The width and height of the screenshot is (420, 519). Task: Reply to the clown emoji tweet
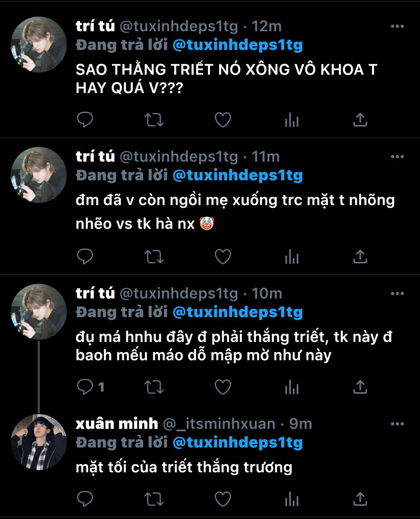pyautogui.click(x=85, y=257)
